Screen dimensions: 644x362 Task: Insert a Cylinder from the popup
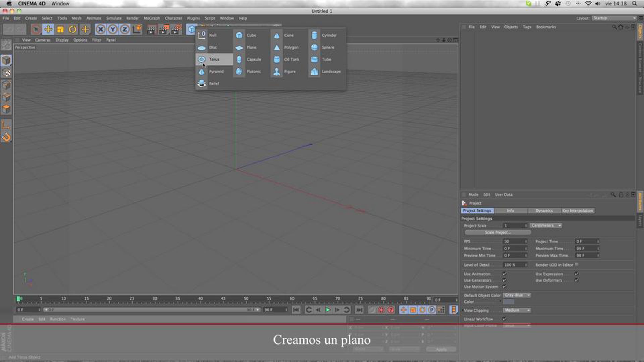pos(324,35)
